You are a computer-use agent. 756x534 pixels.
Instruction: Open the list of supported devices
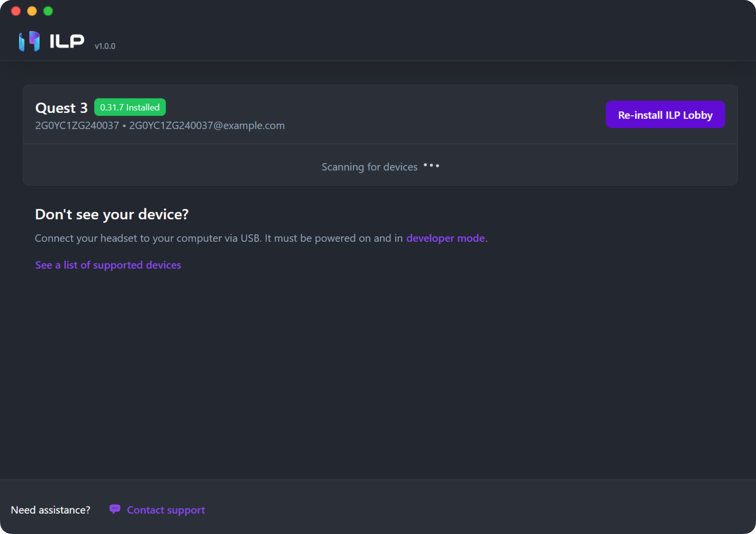108,265
